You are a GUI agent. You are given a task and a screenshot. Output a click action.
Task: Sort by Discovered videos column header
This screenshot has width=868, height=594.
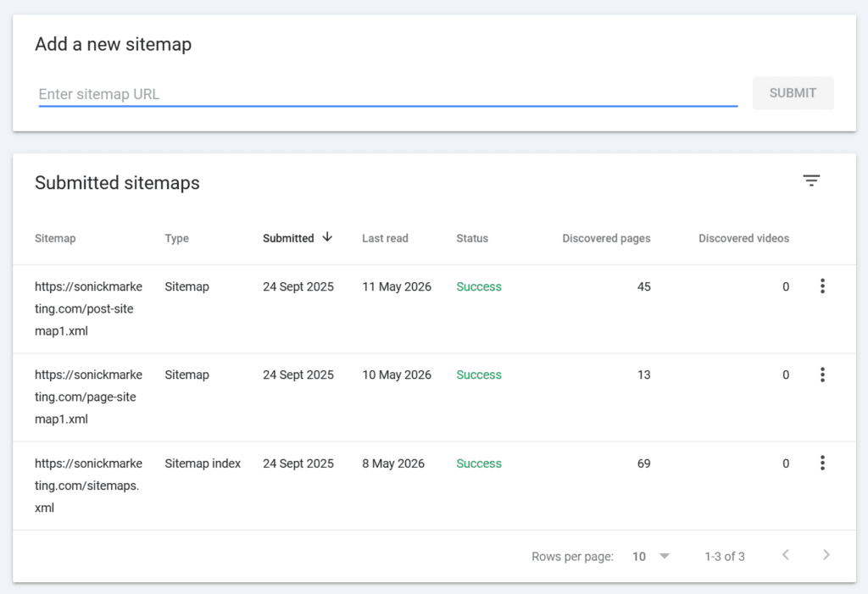743,239
